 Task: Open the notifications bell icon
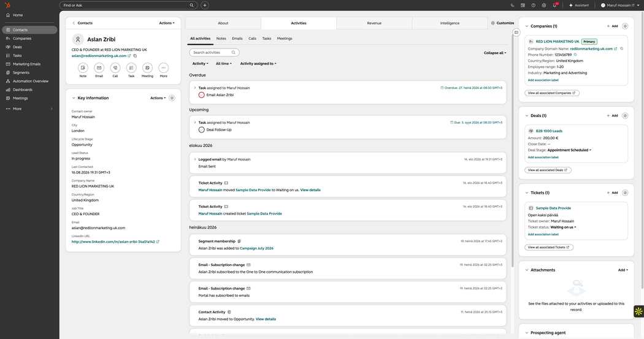(555, 6)
